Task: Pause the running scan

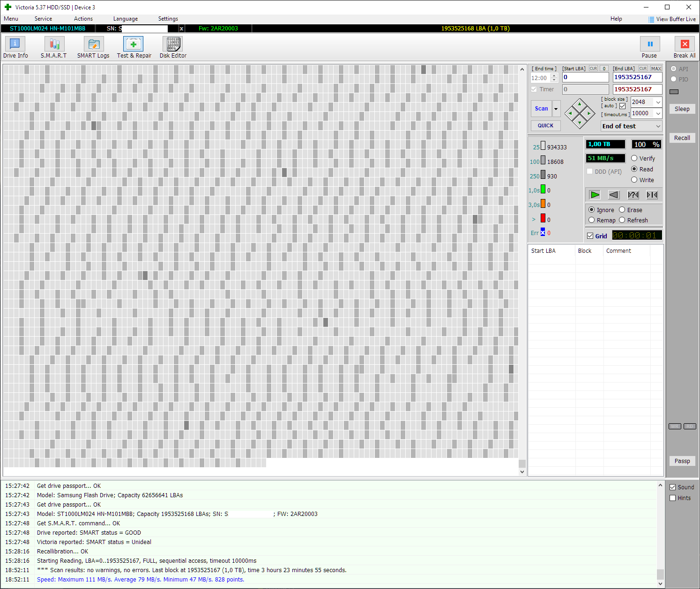Action: [650, 48]
